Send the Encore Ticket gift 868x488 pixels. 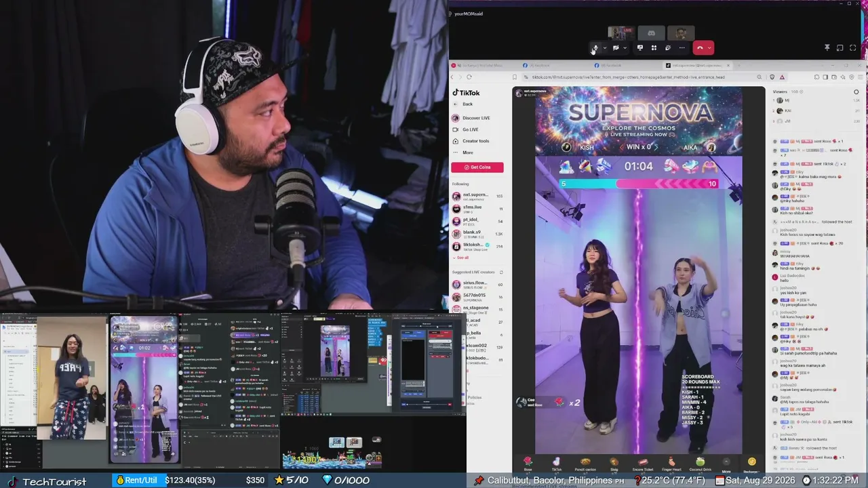tap(642, 464)
